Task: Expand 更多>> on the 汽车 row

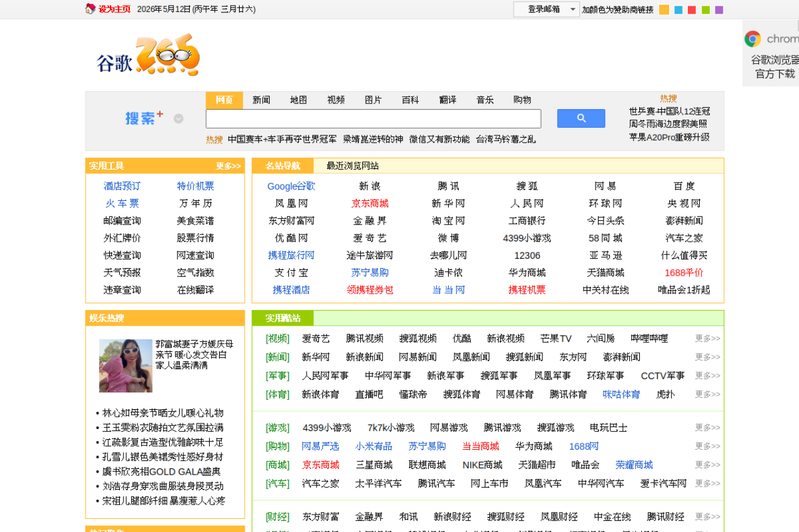Action: (x=708, y=484)
